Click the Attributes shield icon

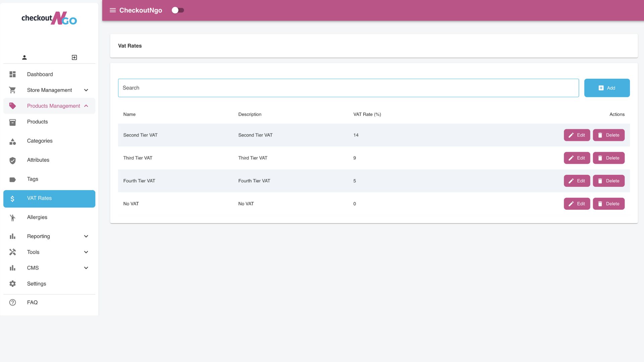[13, 161]
